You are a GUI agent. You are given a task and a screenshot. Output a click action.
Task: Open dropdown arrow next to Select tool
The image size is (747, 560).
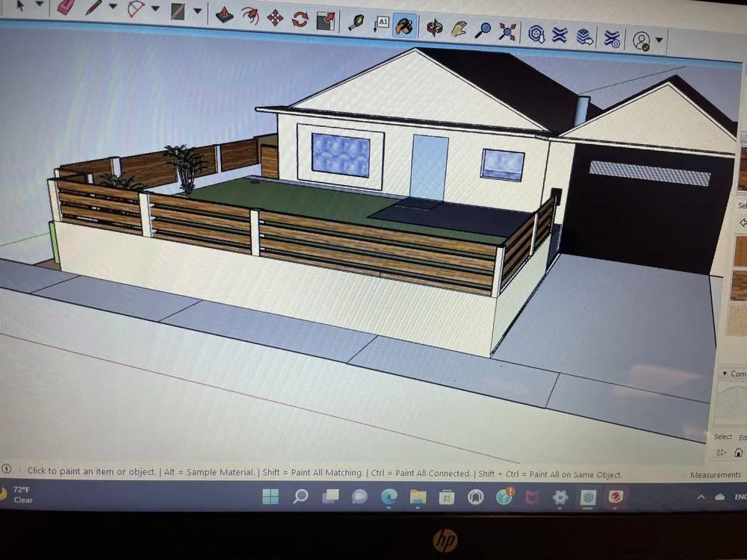[40, 4]
